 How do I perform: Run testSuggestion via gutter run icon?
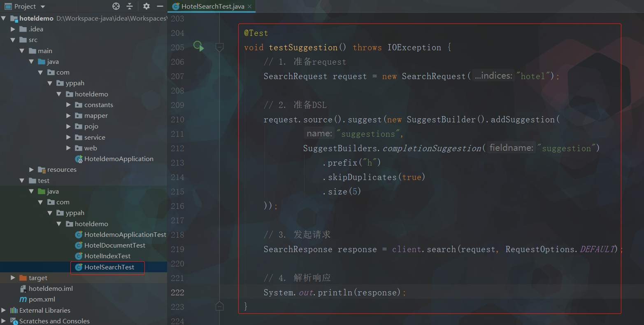[198, 47]
